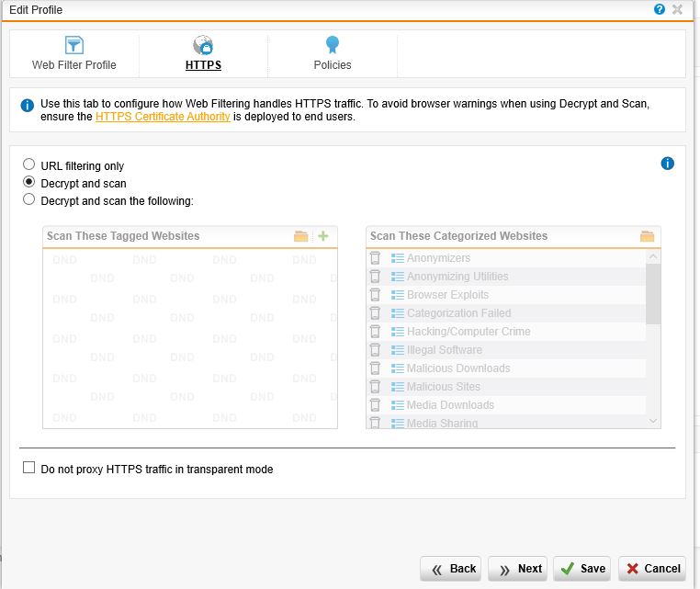Select the Categorization Failed row
This screenshot has height=589, width=700.
pos(506,313)
